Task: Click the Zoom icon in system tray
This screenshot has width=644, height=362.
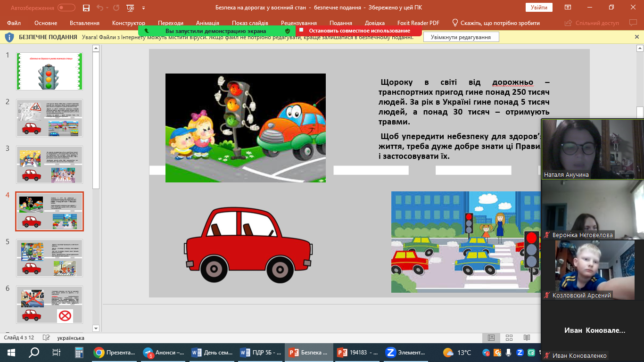Action: (x=520, y=352)
